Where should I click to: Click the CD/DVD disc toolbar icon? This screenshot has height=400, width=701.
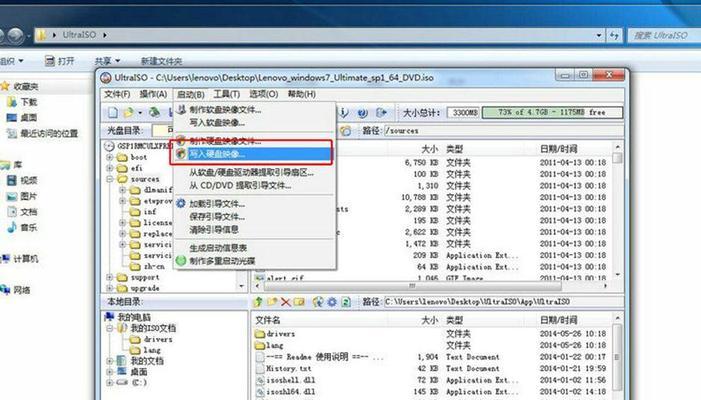click(x=155, y=113)
